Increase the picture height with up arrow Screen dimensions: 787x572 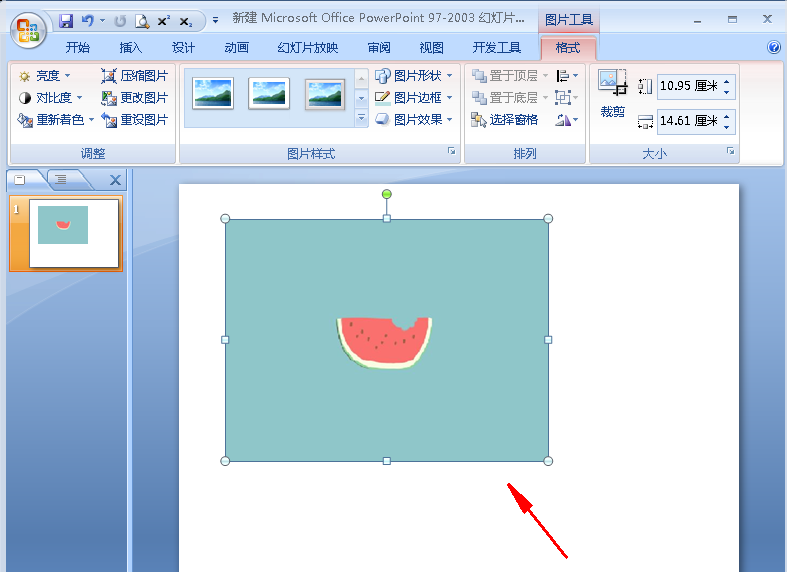point(727,81)
